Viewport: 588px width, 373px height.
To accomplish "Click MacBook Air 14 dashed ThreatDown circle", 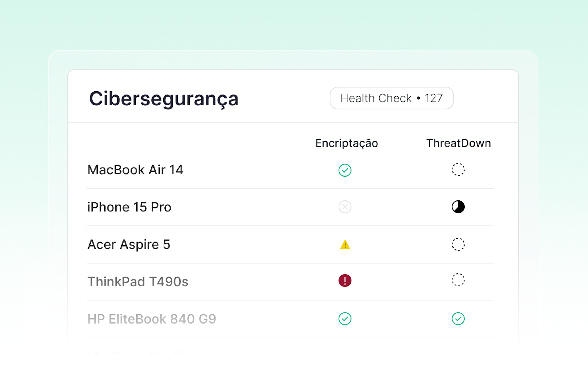I will [x=458, y=169].
